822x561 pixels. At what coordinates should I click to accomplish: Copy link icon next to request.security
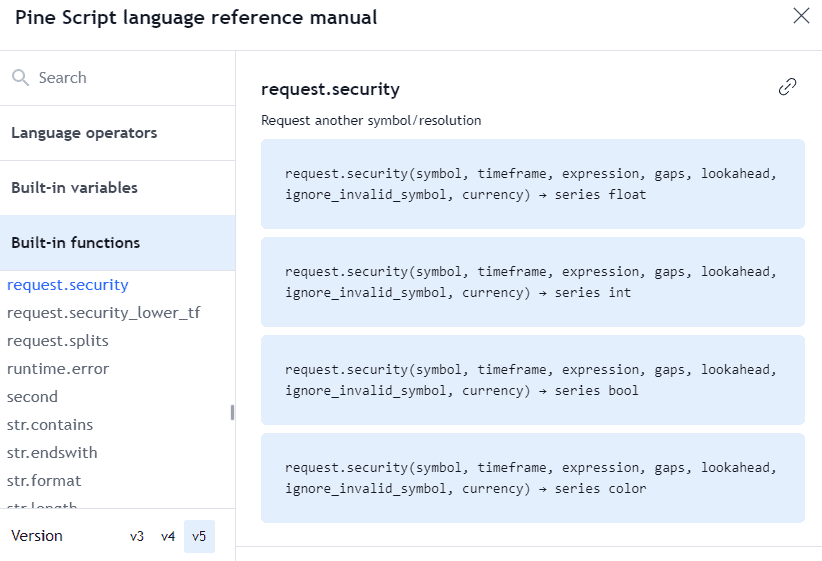pos(787,87)
